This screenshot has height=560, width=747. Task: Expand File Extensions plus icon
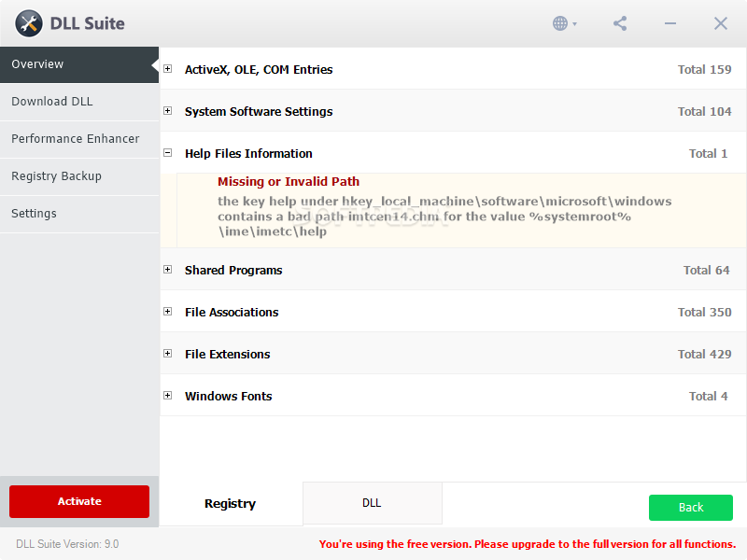[x=168, y=354]
